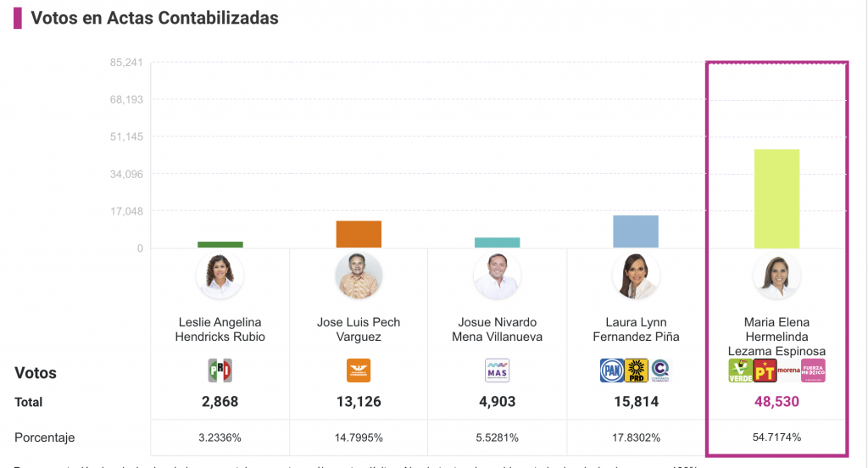Image resolution: width=868 pixels, height=468 pixels.
Task: Click the PRI party logo
Action: (220, 370)
